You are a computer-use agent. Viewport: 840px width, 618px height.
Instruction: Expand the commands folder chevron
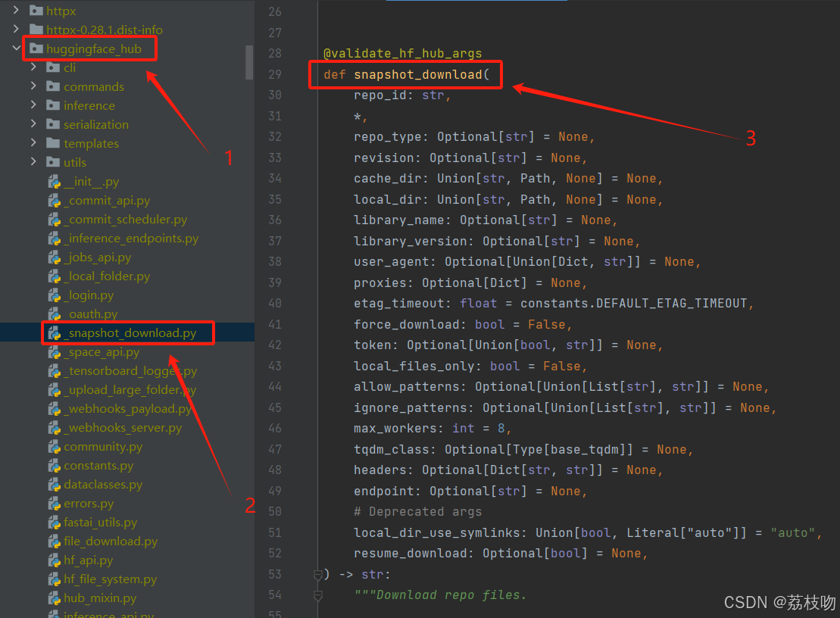pyautogui.click(x=34, y=86)
